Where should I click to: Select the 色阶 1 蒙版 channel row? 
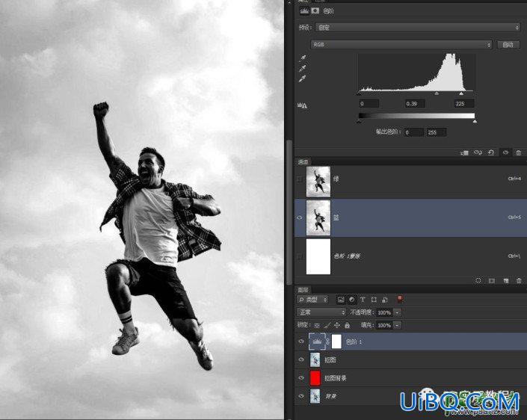point(410,256)
